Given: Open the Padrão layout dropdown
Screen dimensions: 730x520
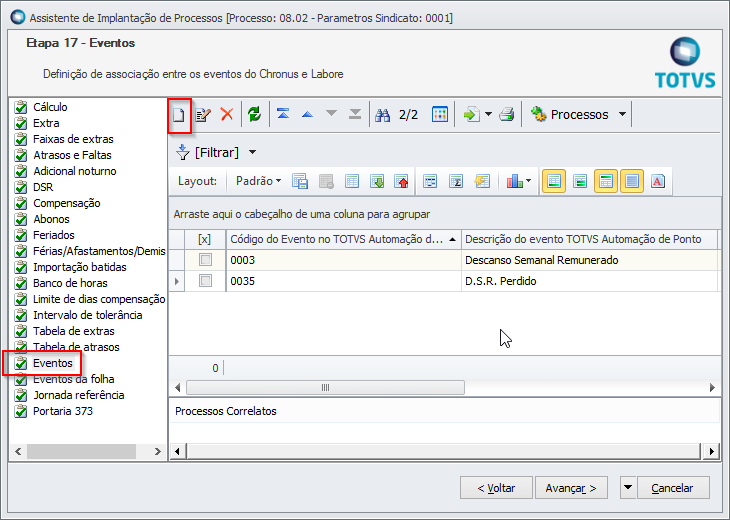Looking at the screenshot, I should click(258, 181).
